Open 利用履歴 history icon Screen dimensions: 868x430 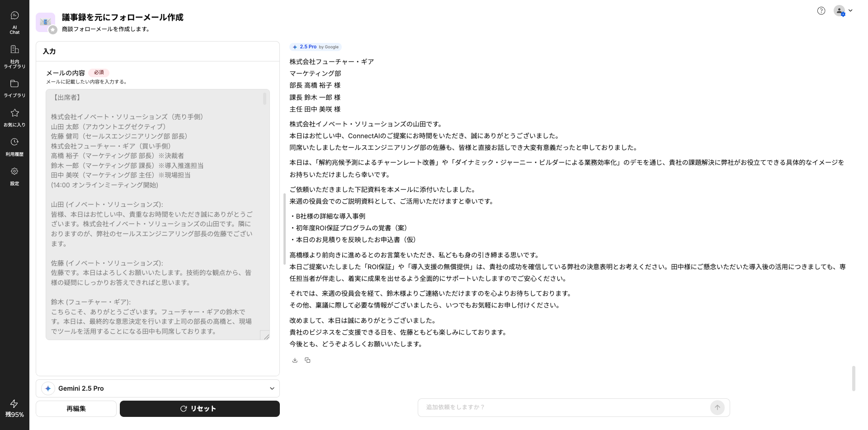pos(14,147)
